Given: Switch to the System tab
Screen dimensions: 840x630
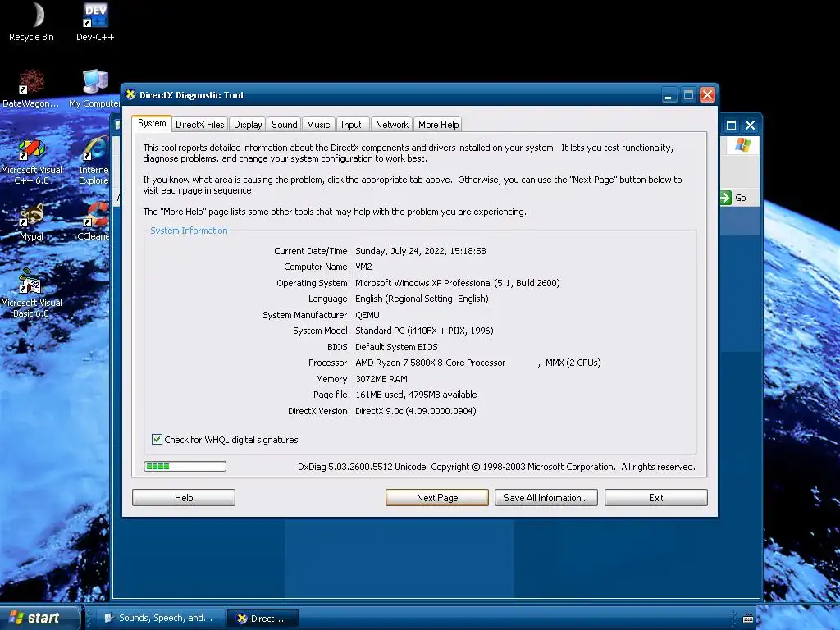Looking at the screenshot, I should [152, 123].
